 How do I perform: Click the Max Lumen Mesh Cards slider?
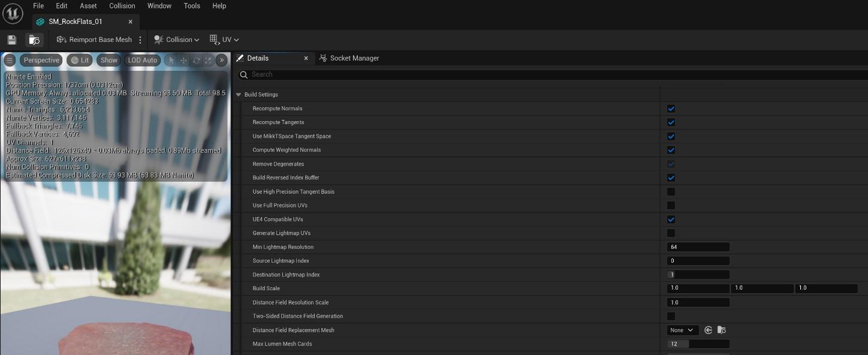[698, 344]
